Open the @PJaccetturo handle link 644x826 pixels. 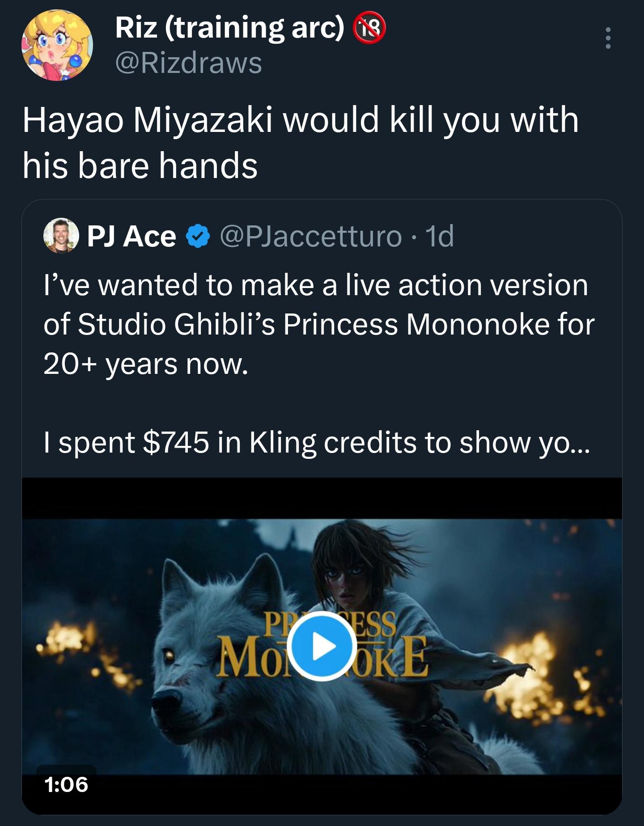coord(311,236)
